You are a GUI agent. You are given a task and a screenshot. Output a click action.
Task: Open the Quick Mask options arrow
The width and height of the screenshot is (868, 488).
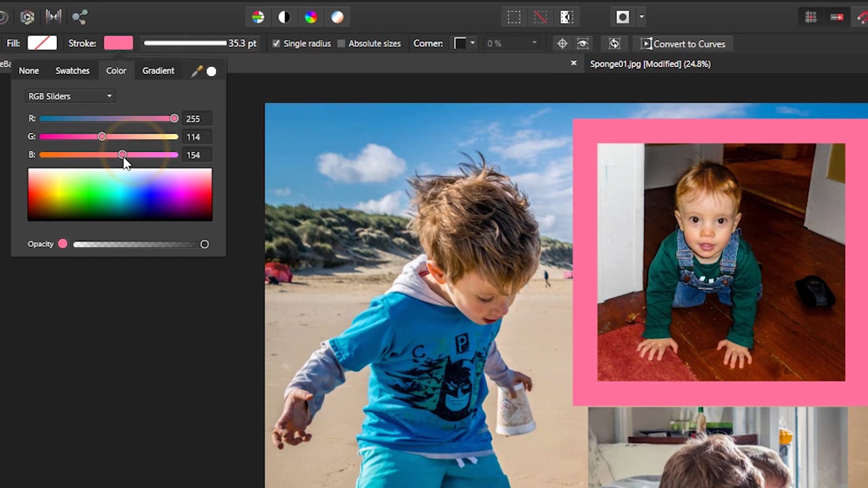641,18
